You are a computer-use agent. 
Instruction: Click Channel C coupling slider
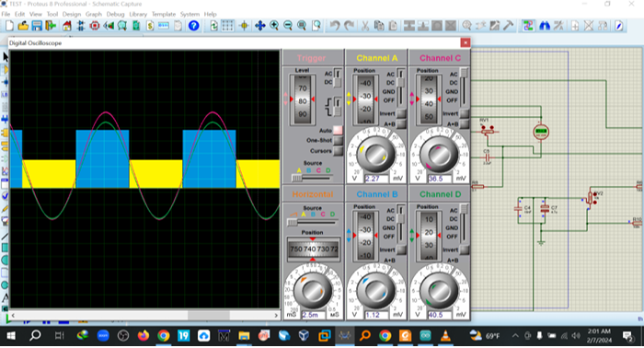click(x=464, y=87)
